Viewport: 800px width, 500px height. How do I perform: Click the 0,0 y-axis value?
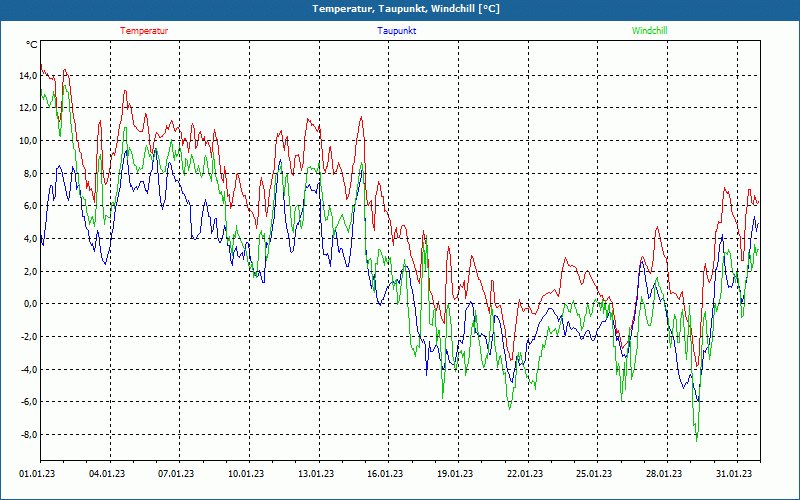click(30, 304)
